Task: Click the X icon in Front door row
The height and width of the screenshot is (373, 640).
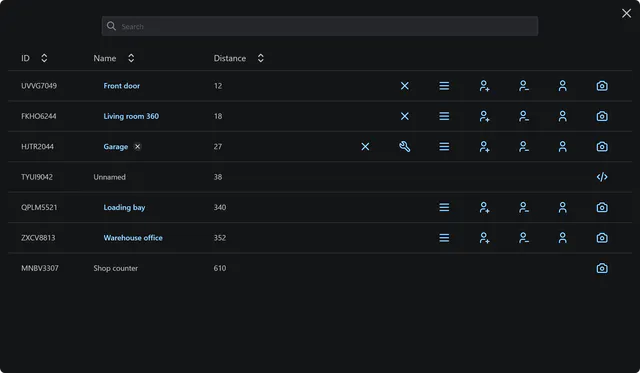Action: [404, 86]
